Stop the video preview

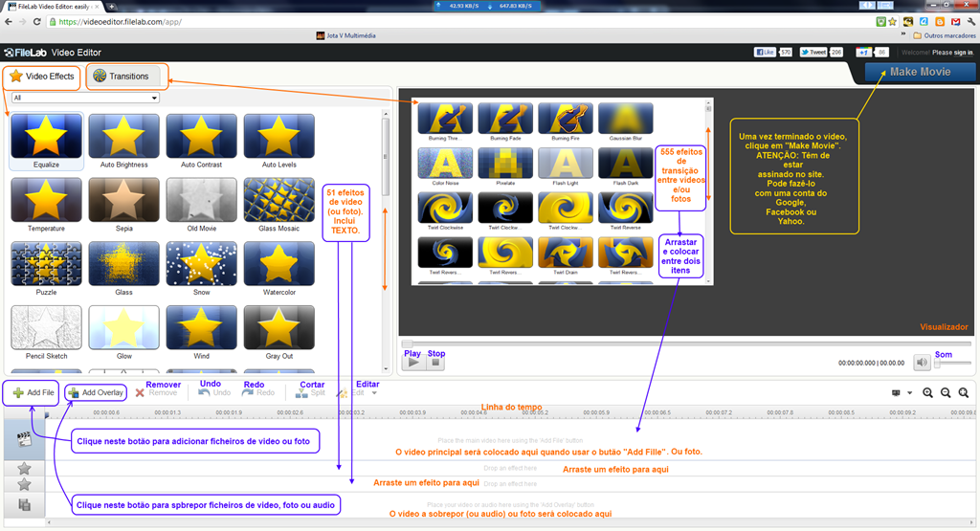point(435,363)
